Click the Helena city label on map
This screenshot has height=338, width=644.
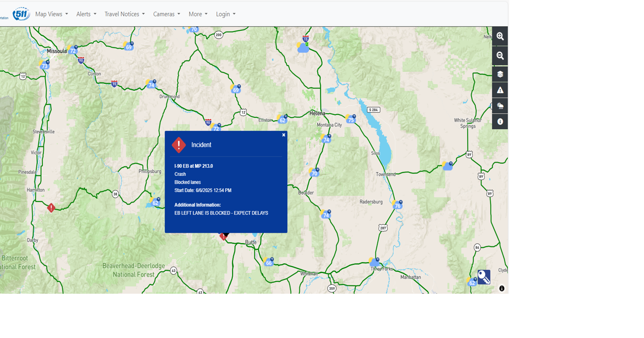(317, 113)
